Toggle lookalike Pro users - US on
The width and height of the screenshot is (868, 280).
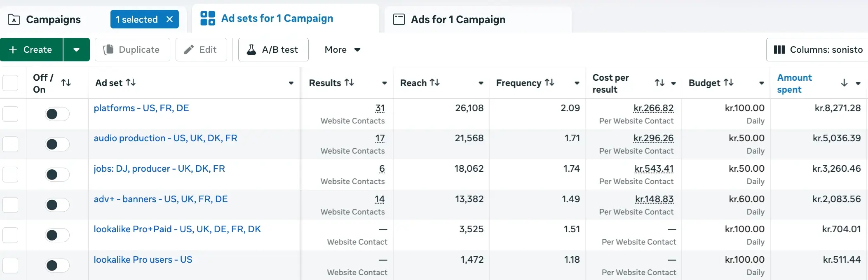tap(57, 266)
